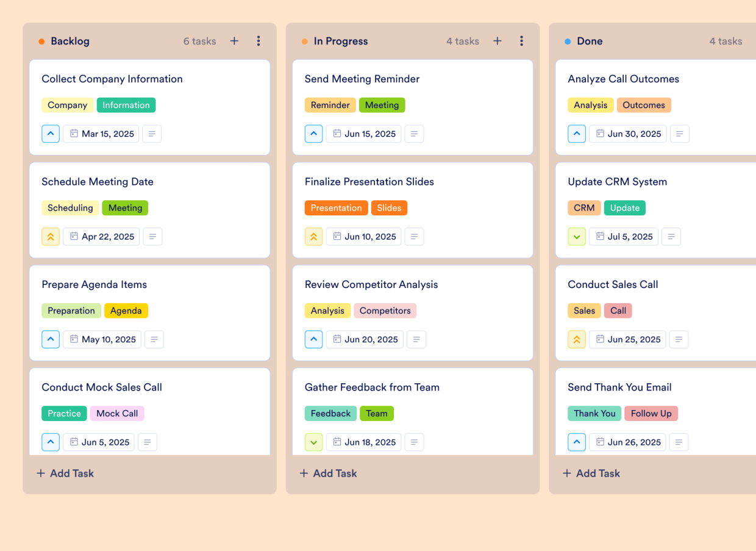Open the In Progress column options menu
756x551 pixels.
521,41
